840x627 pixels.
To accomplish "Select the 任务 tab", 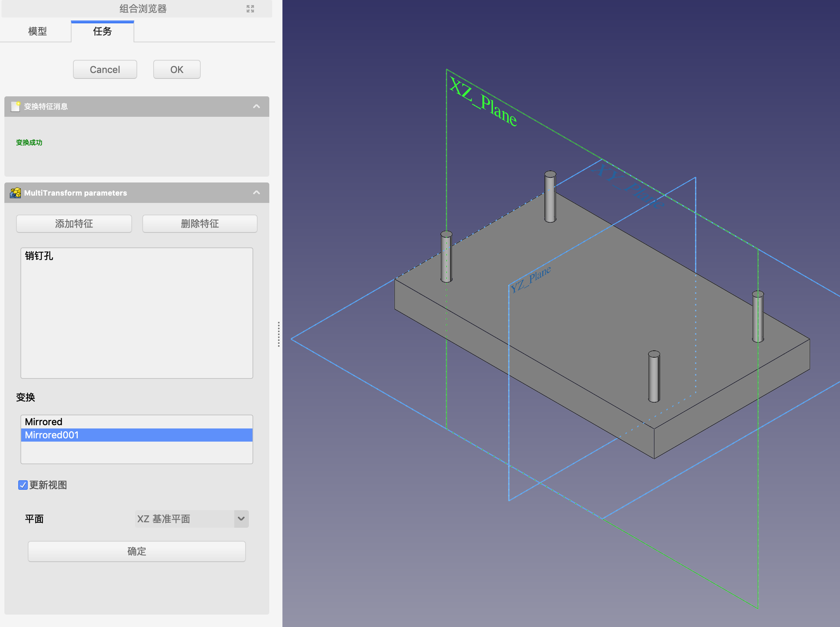I will (103, 31).
